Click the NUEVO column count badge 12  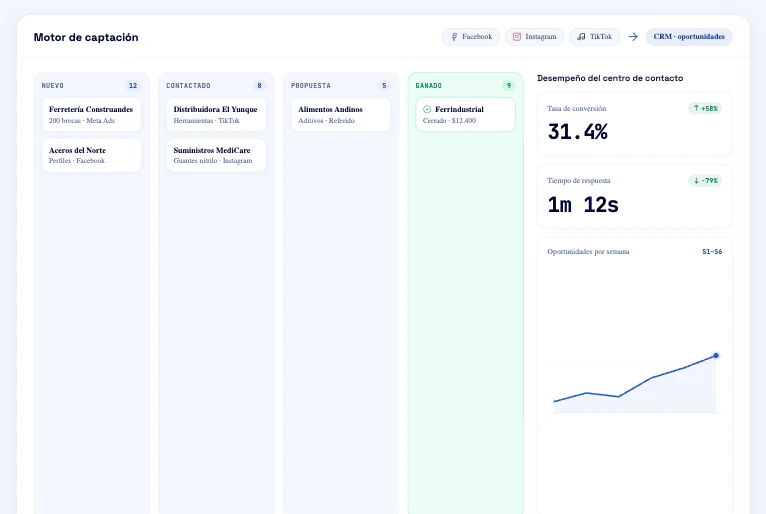[x=133, y=86]
